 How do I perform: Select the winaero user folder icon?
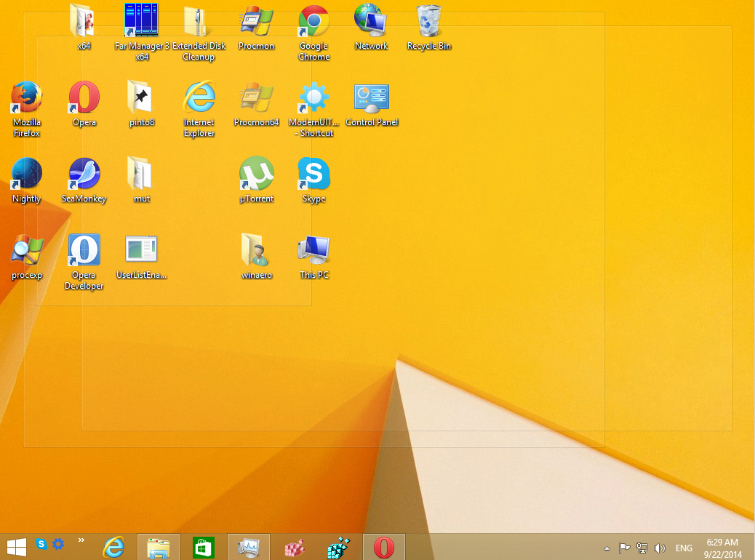(257, 257)
